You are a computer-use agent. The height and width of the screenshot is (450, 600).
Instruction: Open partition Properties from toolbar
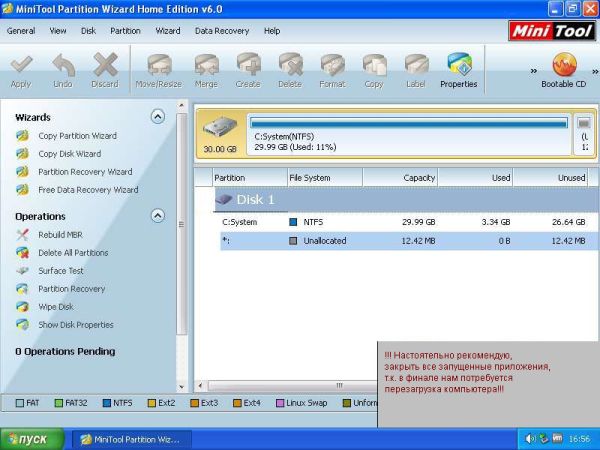(459, 70)
